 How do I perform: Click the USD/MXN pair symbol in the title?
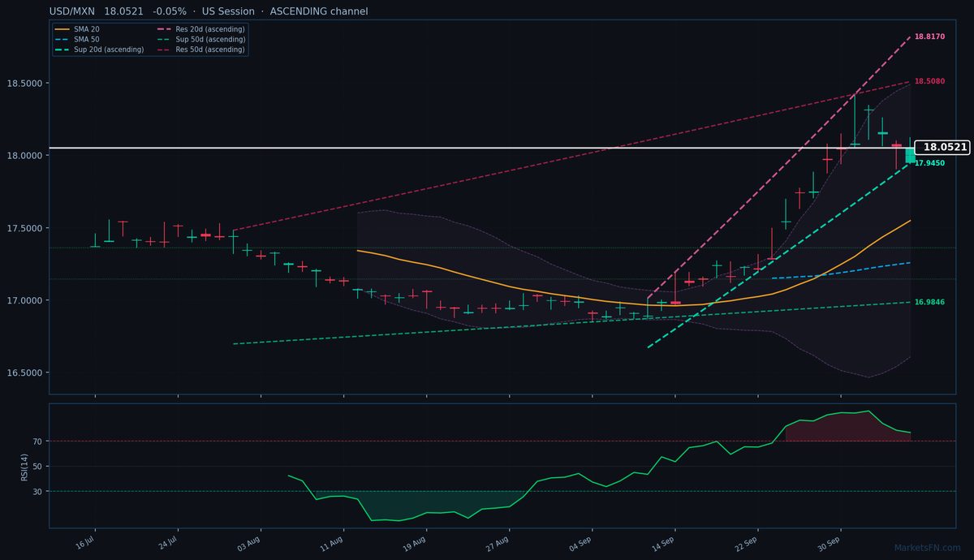(71, 11)
